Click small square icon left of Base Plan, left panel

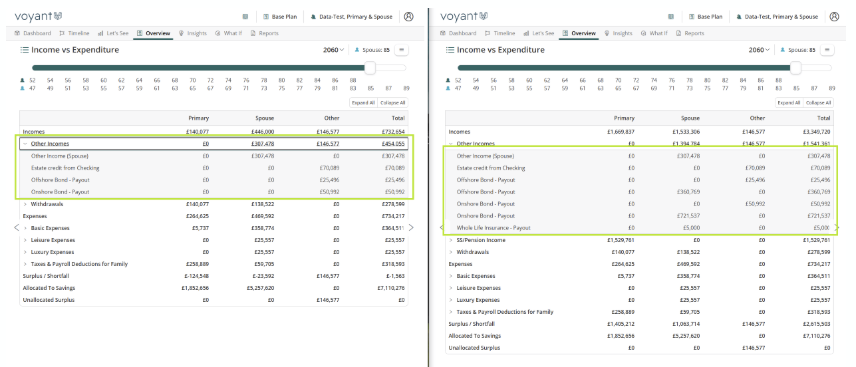pos(246,17)
